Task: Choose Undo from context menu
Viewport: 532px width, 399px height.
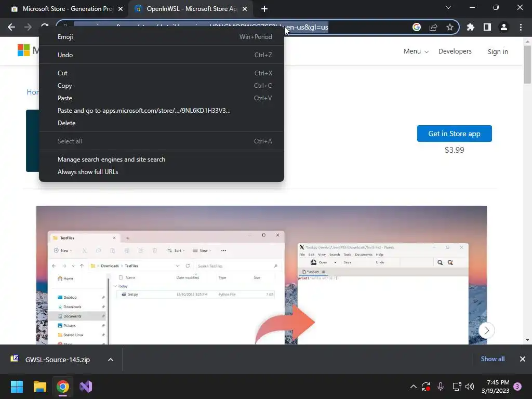Action: (x=162, y=55)
